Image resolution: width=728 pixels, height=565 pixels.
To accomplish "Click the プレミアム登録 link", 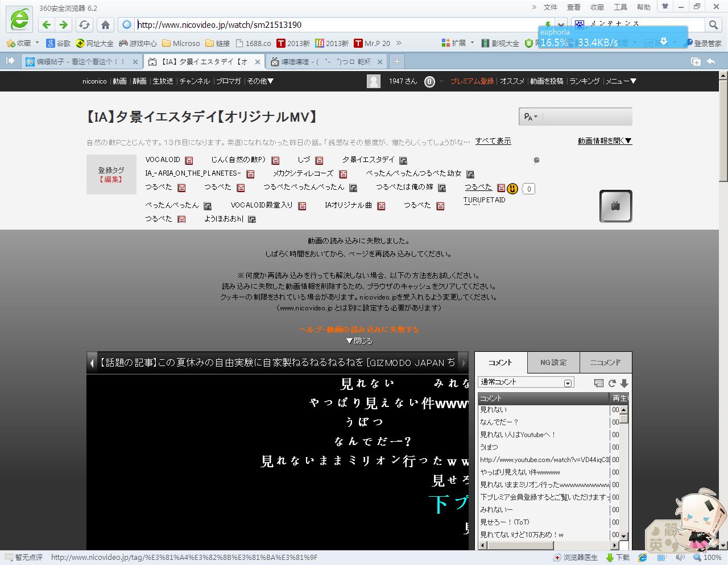I will 472,81.
